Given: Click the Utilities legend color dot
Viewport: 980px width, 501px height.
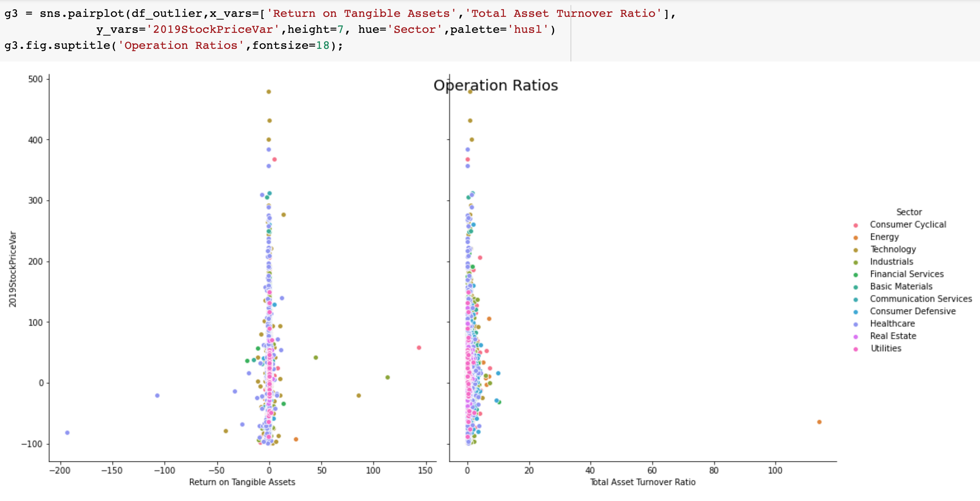Looking at the screenshot, I should [855, 349].
